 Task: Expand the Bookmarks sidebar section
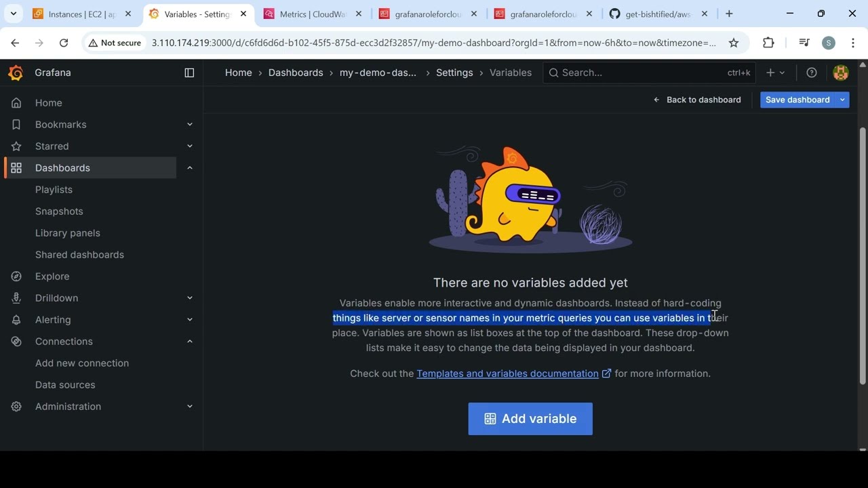coord(190,125)
